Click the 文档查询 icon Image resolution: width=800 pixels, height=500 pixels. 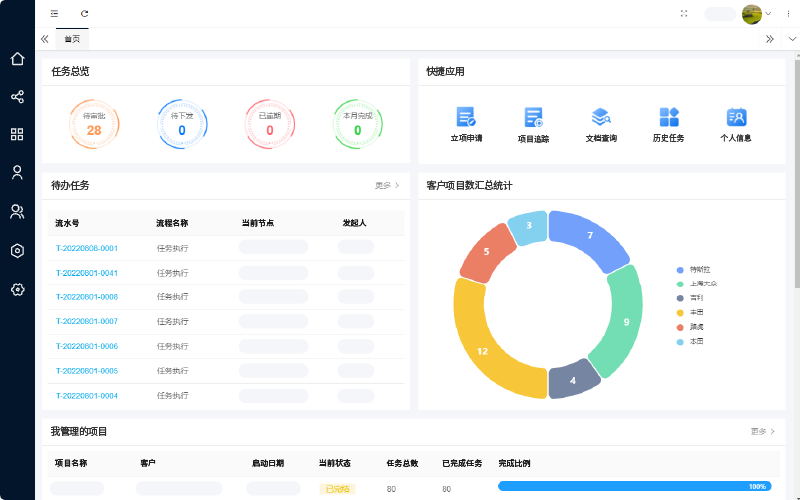click(600, 117)
